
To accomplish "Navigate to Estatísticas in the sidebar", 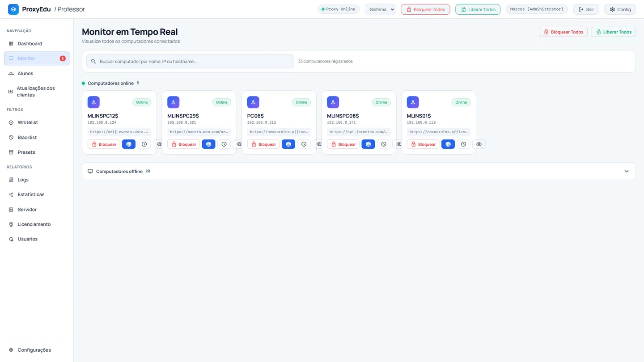I will click(37, 194).
